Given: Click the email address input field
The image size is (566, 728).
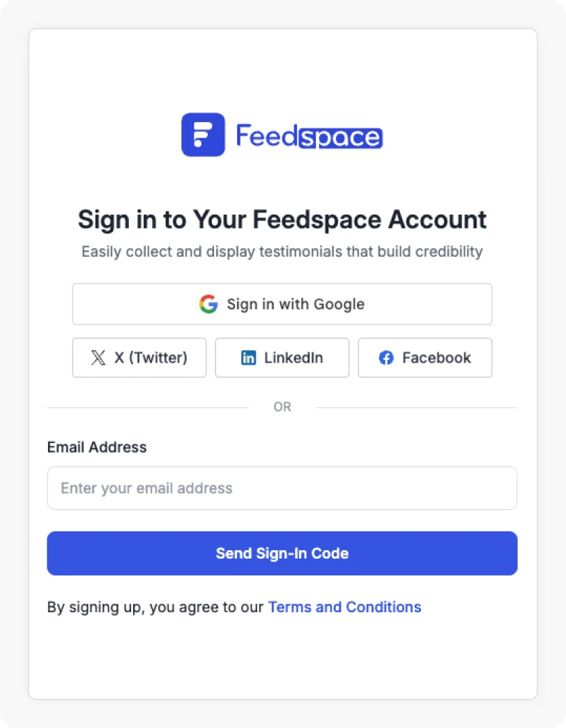Looking at the screenshot, I should click(x=282, y=488).
